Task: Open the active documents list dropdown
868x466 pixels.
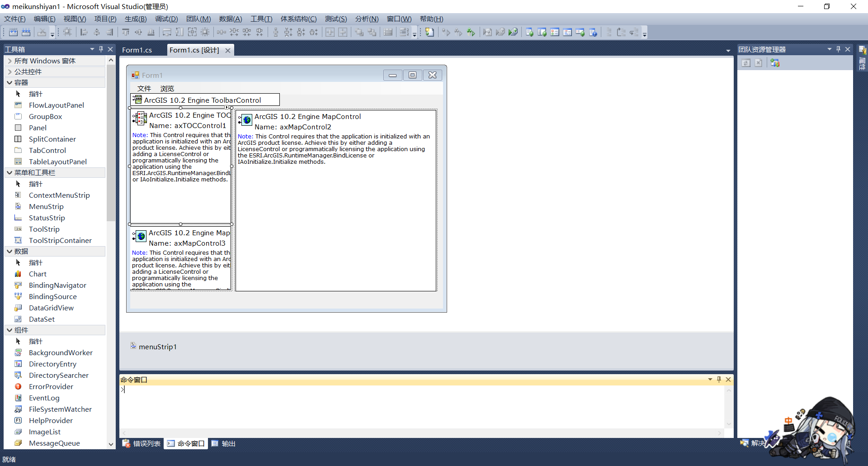Action: click(728, 50)
